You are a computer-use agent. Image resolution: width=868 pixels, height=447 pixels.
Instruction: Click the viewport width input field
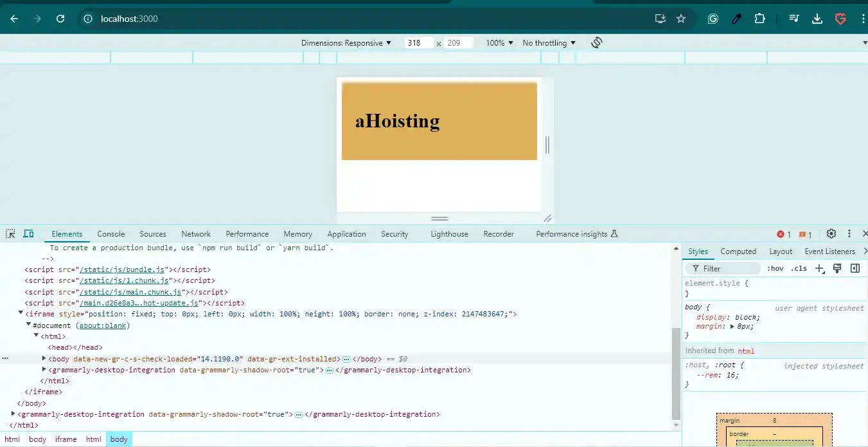pos(418,43)
